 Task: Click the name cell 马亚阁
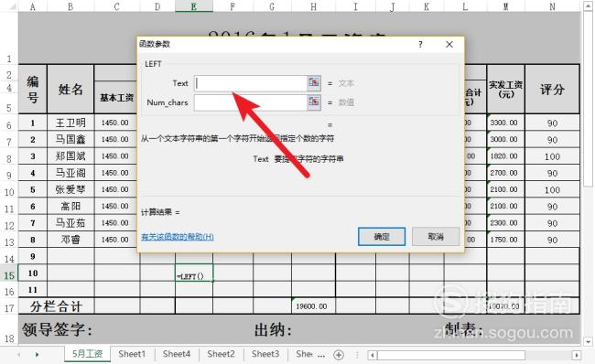(70, 173)
